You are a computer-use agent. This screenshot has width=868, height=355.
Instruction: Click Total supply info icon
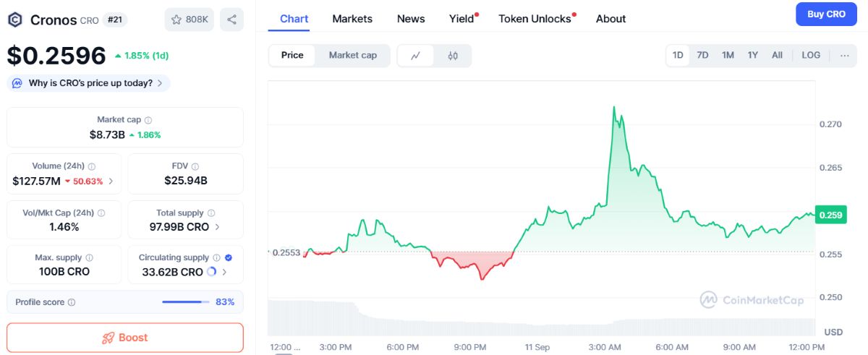pyautogui.click(x=211, y=213)
